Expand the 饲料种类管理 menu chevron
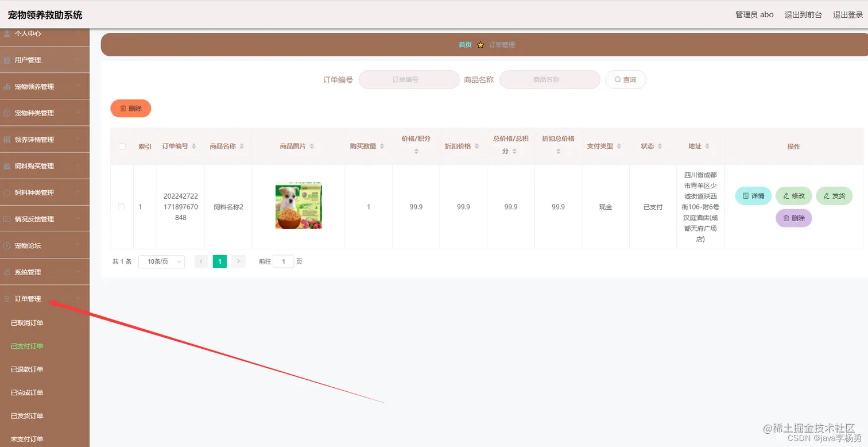The image size is (868, 447). click(77, 192)
